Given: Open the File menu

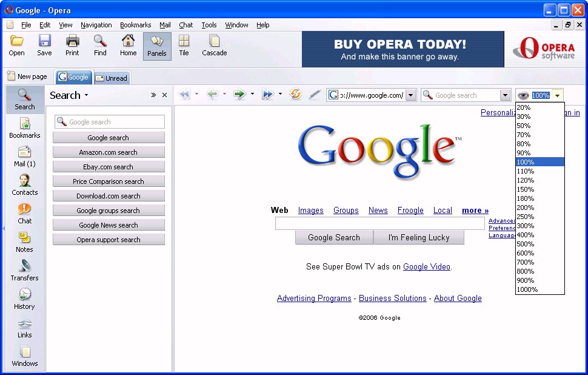Looking at the screenshot, I should pyautogui.click(x=26, y=25).
